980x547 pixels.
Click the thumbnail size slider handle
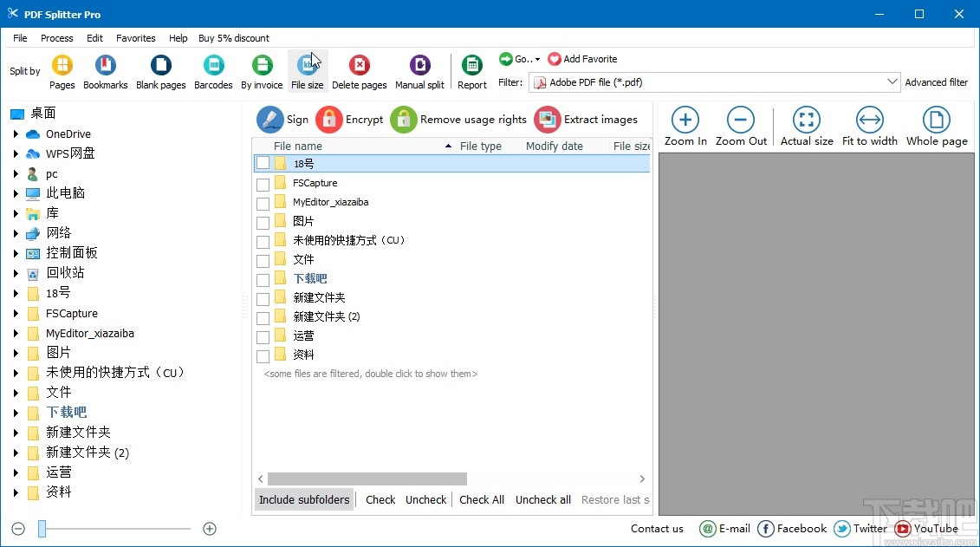pyautogui.click(x=42, y=529)
